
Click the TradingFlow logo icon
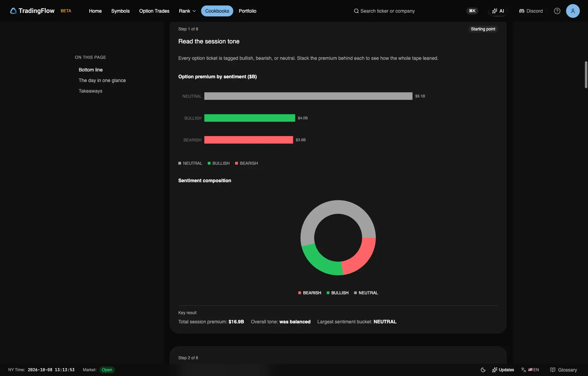point(13,11)
